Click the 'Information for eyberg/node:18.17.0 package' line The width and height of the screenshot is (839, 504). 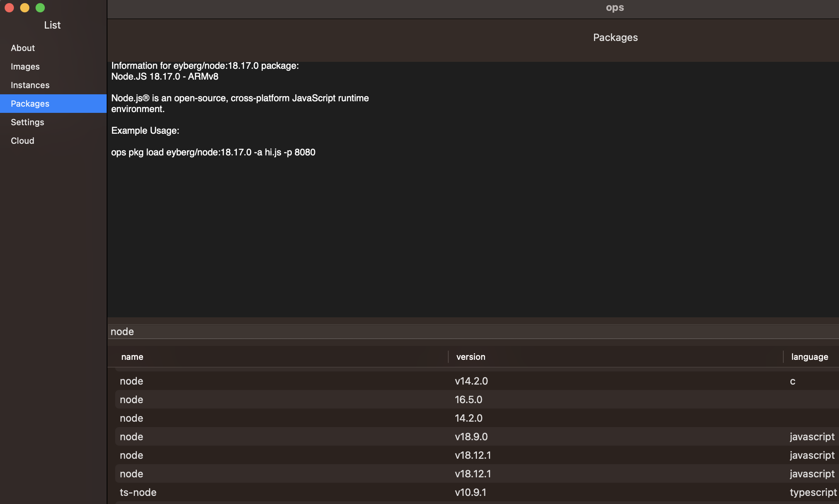click(x=205, y=66)
